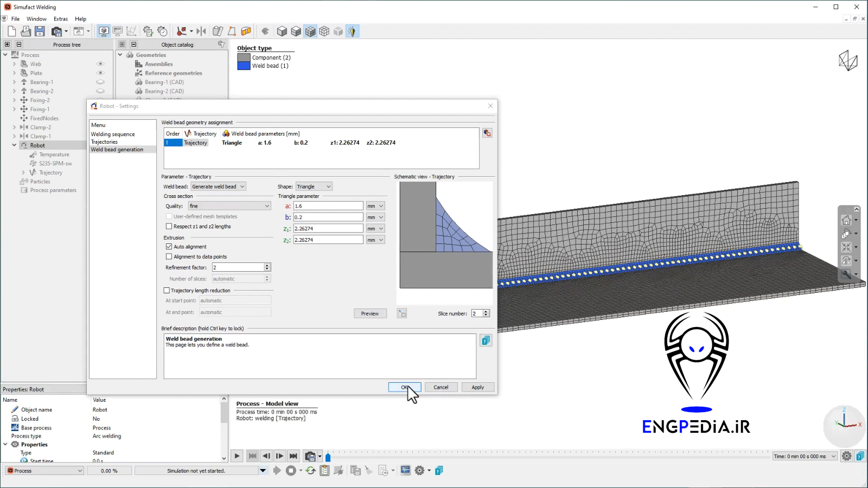Open the Help menu
This screenshot has height=488, width=868.
(80, 19)
